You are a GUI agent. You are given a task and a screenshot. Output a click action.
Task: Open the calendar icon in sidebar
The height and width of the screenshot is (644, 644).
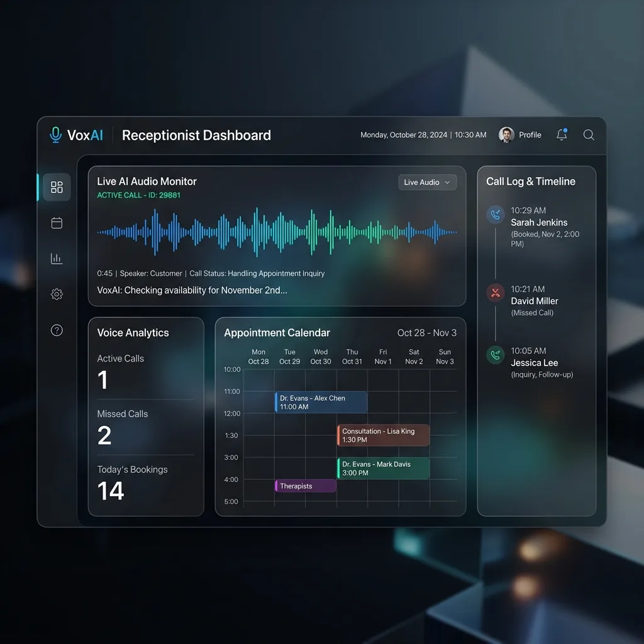(x=57, y=223)
